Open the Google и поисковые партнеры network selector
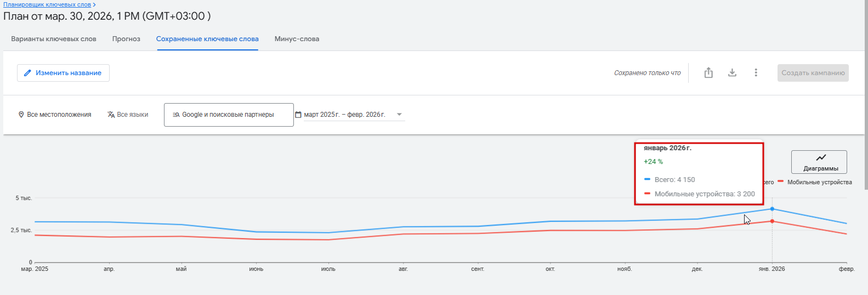 pyautogui.click(x=228, y=115)
